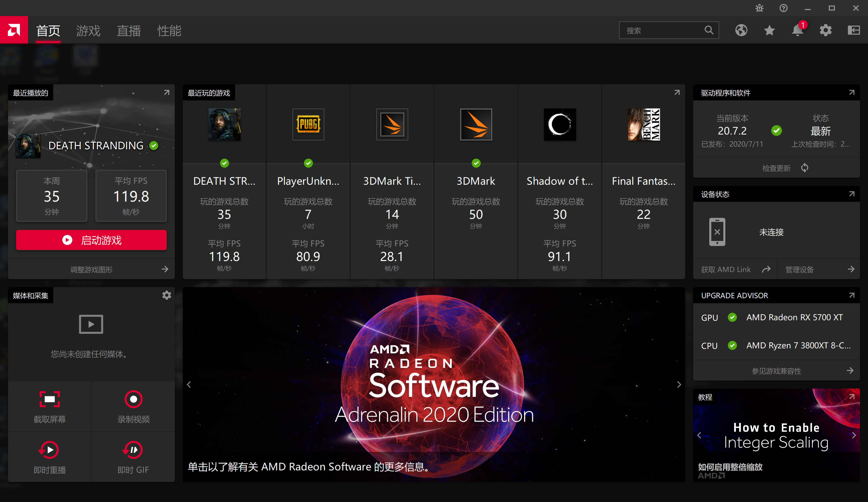The image size is (868, 502).
Task: Click the 平均 FPS 119.8 tile
Action: (131, 196)
